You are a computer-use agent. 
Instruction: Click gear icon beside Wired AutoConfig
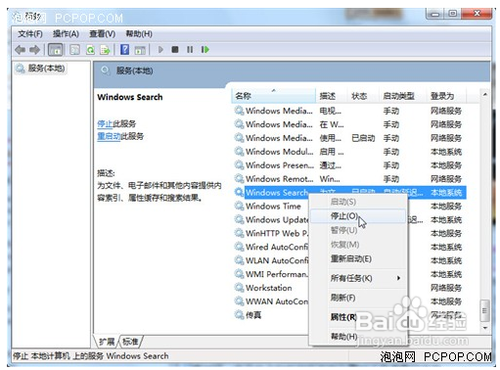(x=239, y=247)
